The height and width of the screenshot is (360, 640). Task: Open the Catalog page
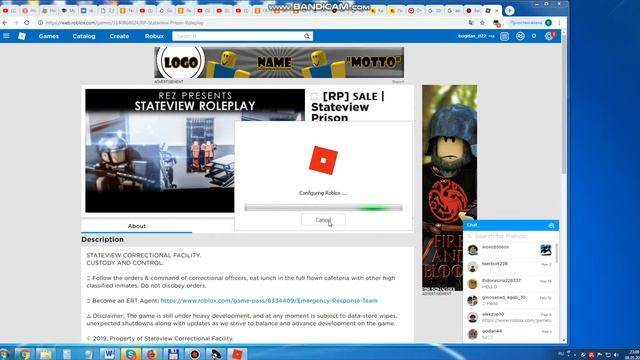tap(84, 36)
